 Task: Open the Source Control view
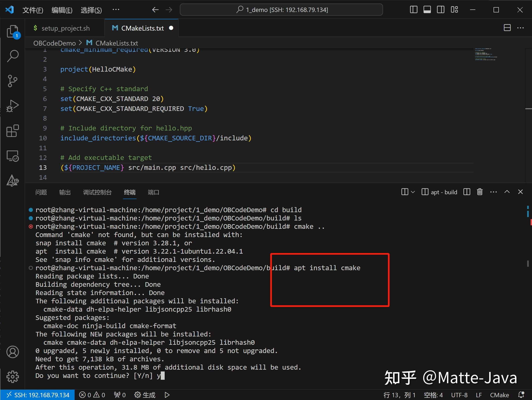pyautogui.click(x=12, y=81)
